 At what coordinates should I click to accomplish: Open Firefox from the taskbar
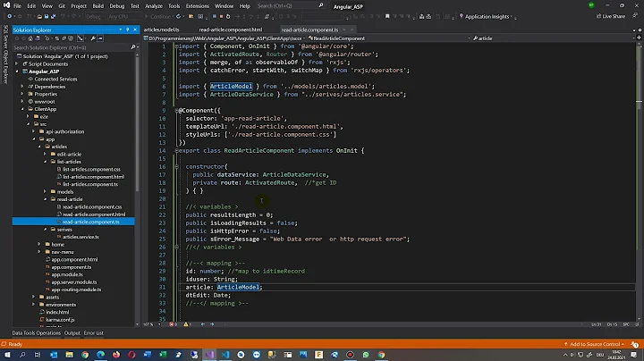(x=116, y=355)
